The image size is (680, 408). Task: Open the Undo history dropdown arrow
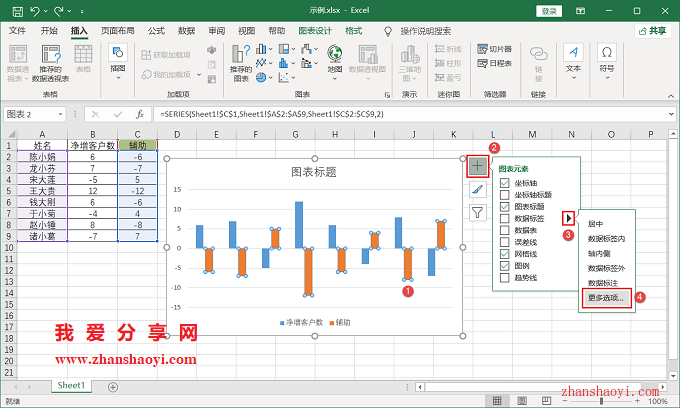[x=45, y=11]
